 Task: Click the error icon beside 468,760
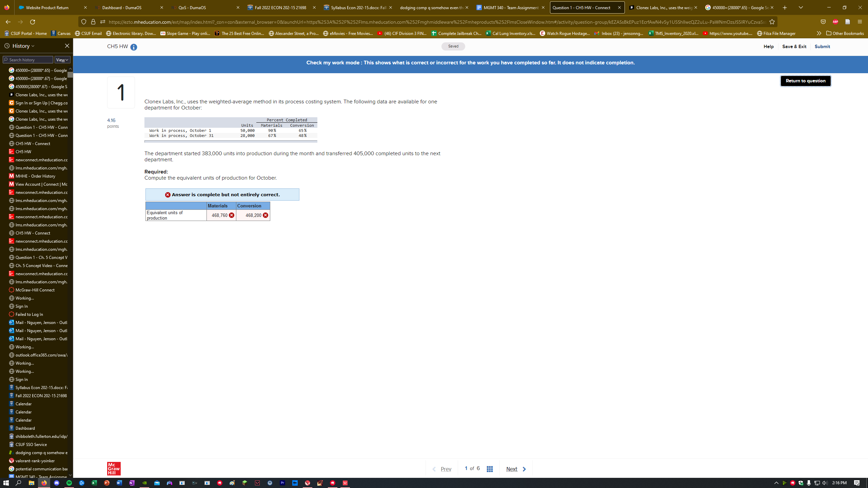click(x=232, y=215)
